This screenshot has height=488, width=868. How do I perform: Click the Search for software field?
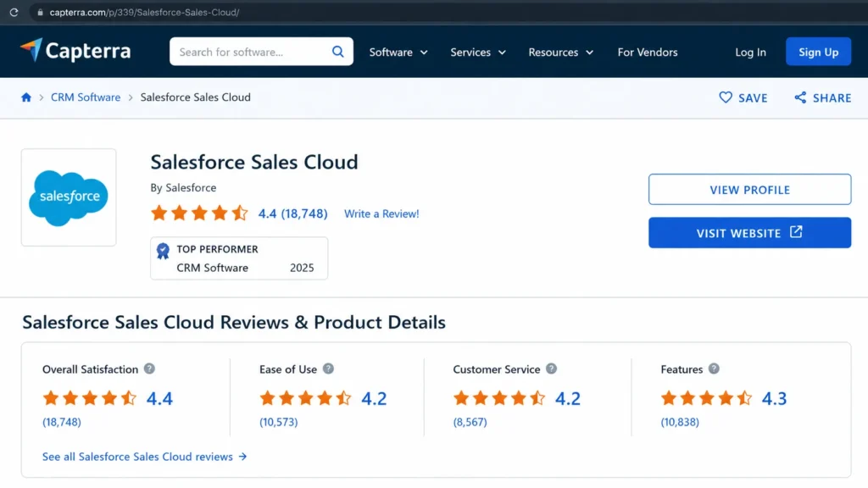[x=261, y=52]
